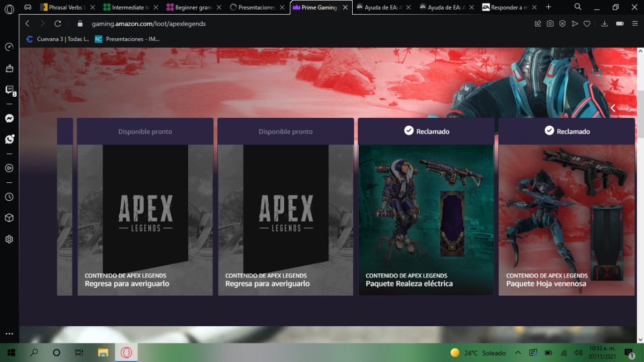Open sidebar three-dots setup menu

(9, 334)
